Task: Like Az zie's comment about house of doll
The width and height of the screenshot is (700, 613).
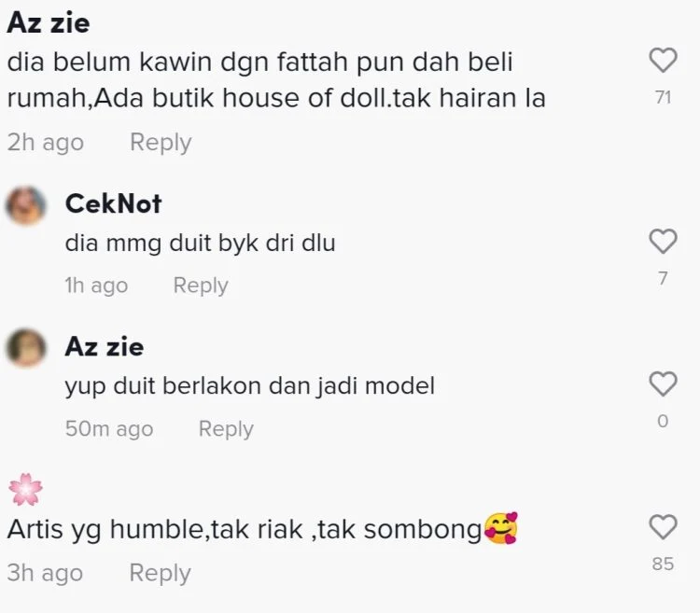Action: (663, 60)
